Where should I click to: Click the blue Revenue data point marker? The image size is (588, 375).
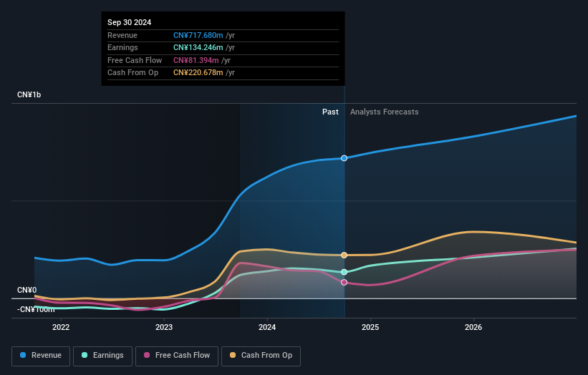[344, 158]
